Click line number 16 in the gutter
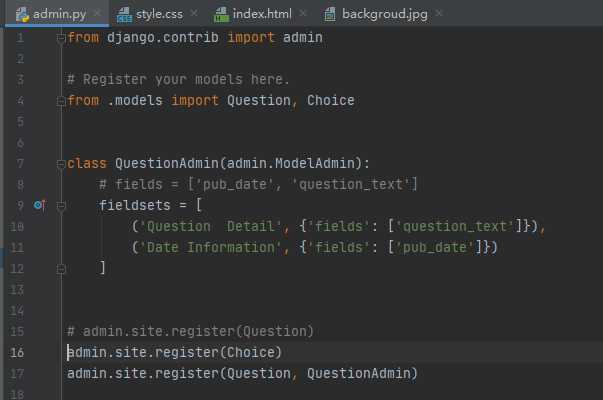Viewport: 603px width, 400px height. [x=18, y=352]
